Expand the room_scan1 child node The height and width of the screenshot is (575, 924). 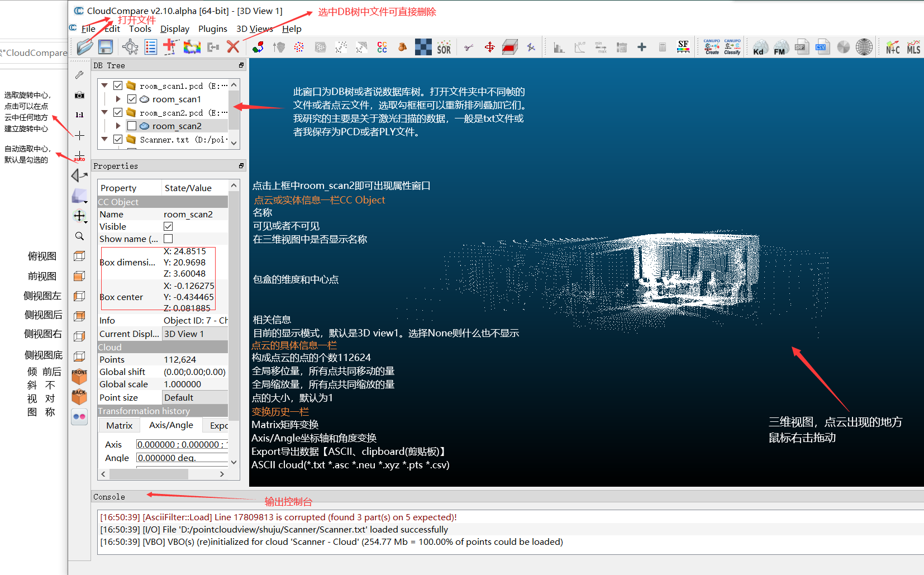tap(118, 99)
